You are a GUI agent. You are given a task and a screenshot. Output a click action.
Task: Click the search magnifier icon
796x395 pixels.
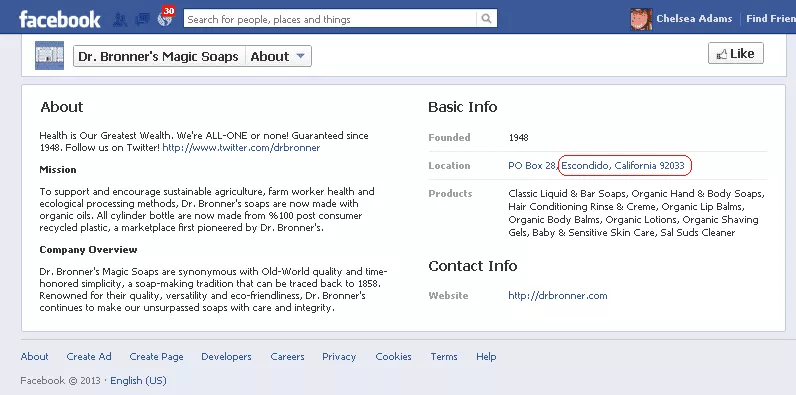tap(486, 19)
